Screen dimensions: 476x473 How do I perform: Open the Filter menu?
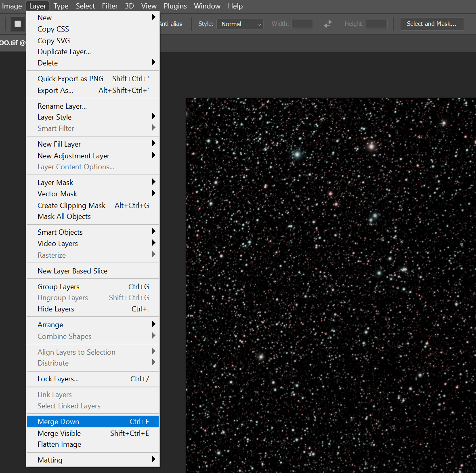(109, 6)
